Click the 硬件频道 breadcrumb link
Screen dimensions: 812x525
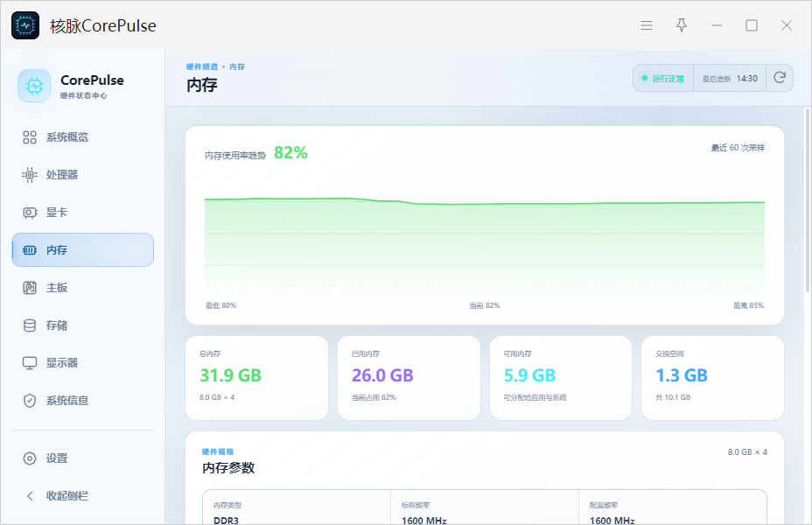click(202, 66)
